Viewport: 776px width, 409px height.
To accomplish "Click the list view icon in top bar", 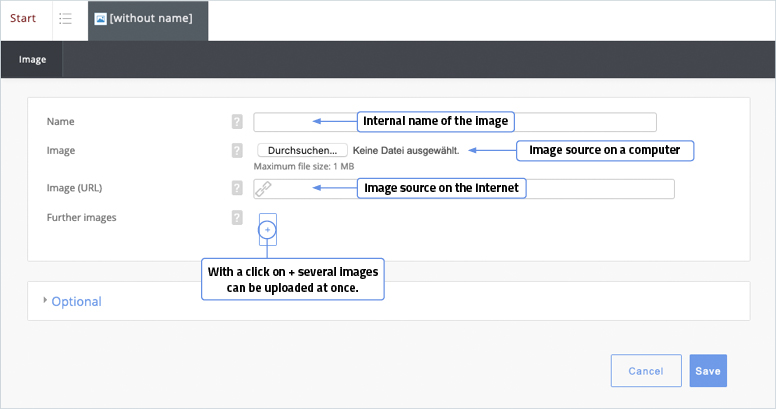I will [x=66, y=19].
